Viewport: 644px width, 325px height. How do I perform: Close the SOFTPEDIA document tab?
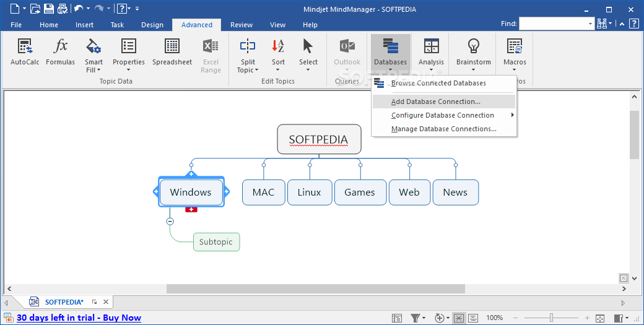click(105, 302)
